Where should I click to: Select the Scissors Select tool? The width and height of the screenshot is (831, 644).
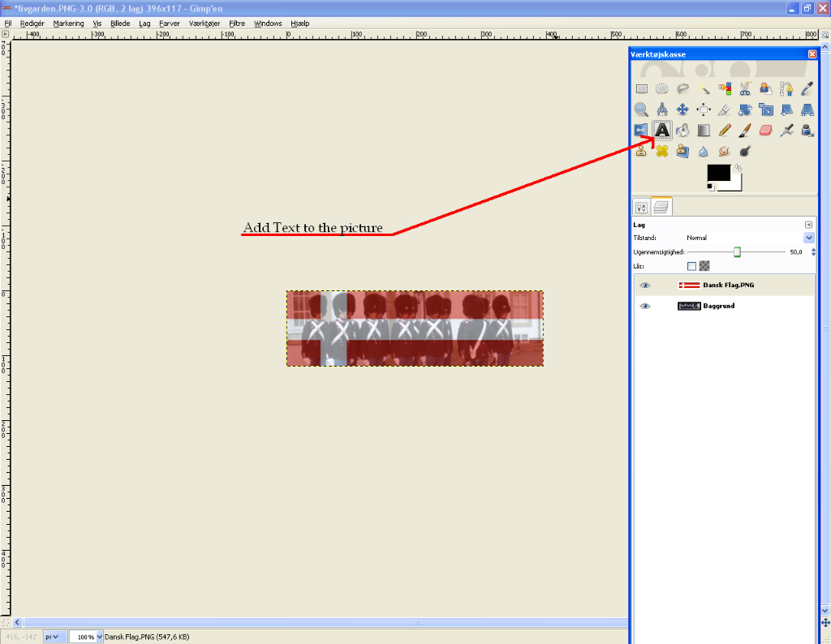pos(745,88)
